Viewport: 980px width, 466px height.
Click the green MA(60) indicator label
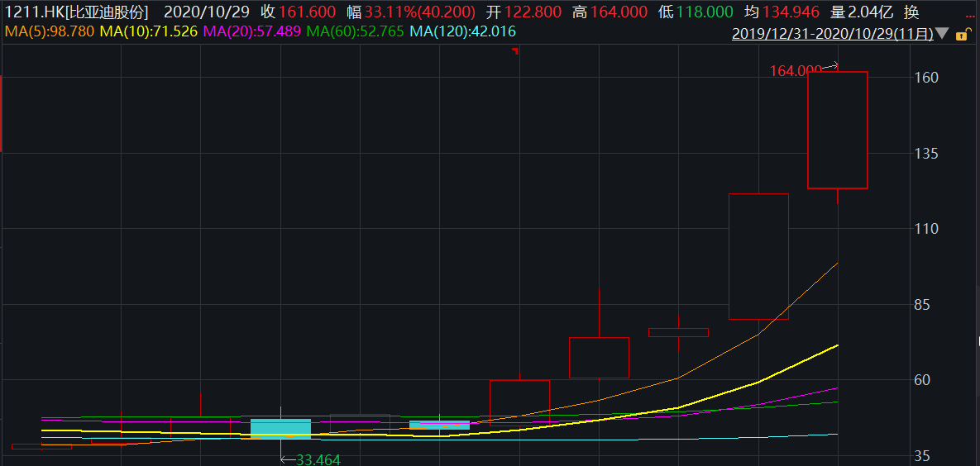click(356, 32)
